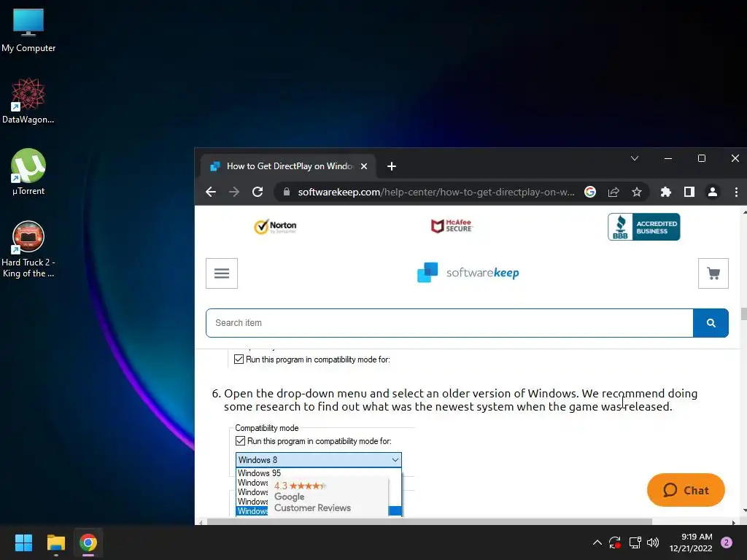Click the horizontal scrollbar at page bottom
Image resolution: width=747 pixels, height=560 pixels.
tap(429, 522)
